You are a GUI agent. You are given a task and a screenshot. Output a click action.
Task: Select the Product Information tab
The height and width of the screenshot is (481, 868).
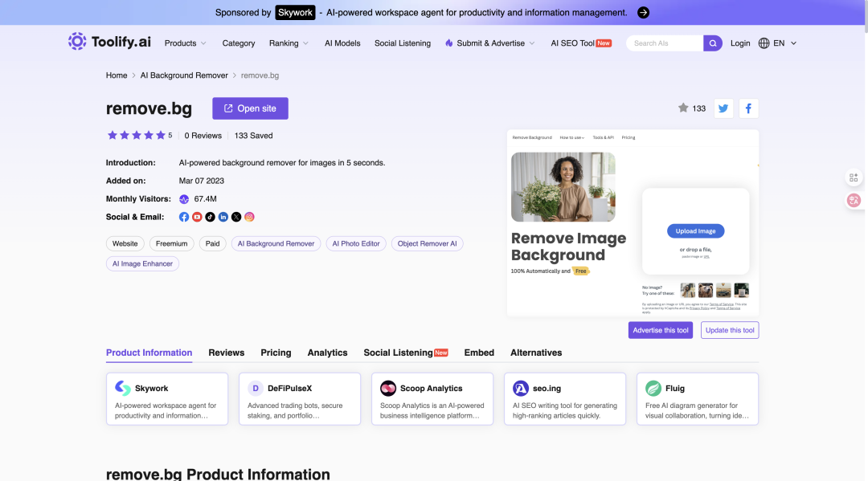point(149,353)
